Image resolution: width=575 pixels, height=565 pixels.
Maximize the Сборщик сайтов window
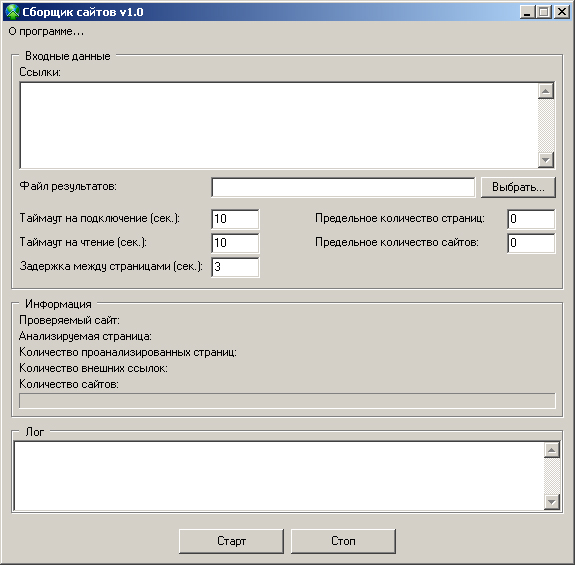(544, 12)
